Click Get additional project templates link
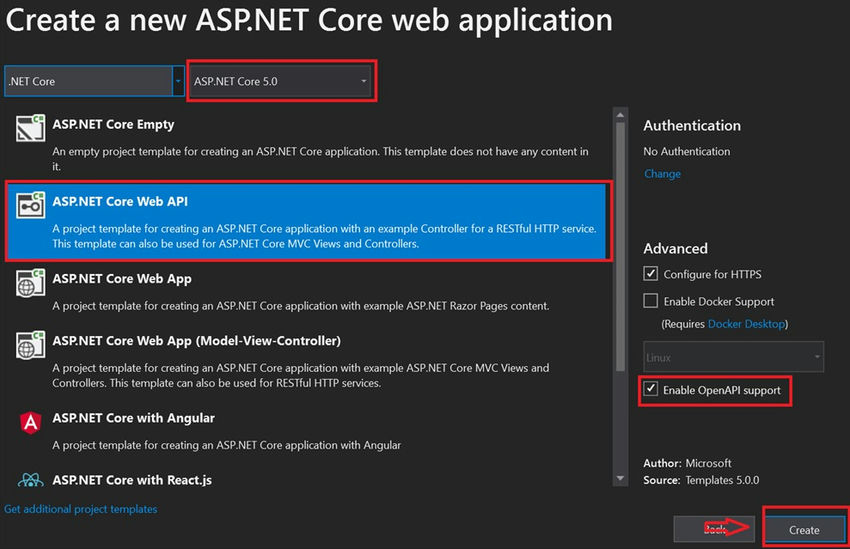Screen dimensions: 850x549 click(x=81, y=509)
